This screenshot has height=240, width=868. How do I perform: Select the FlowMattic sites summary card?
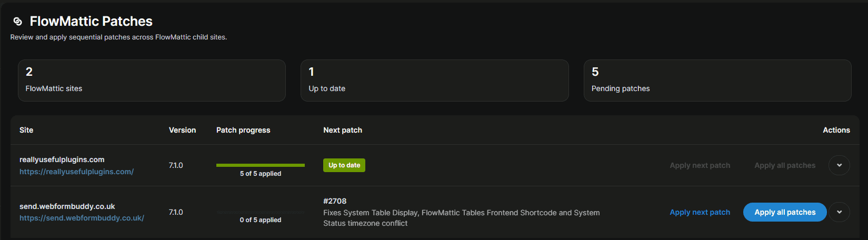click(152, 81)
